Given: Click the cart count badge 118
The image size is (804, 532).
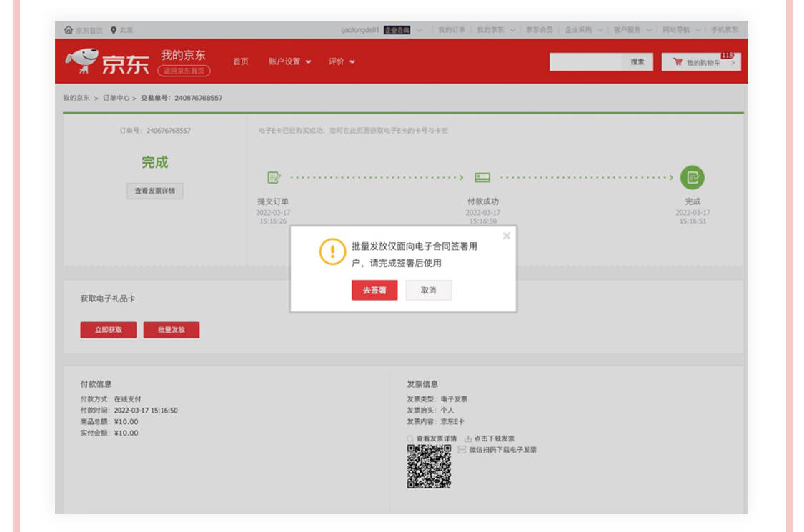Looking at the screenshot, I should [727, 56].
